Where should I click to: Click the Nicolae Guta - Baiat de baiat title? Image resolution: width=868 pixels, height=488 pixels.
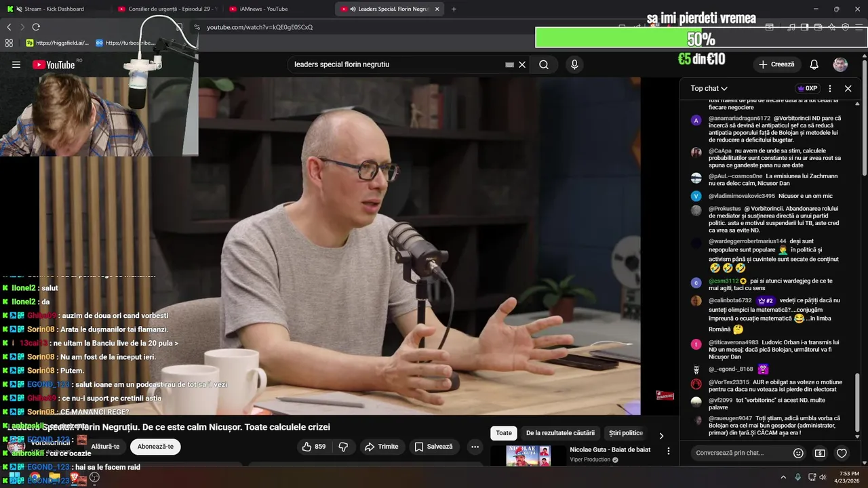610,449
